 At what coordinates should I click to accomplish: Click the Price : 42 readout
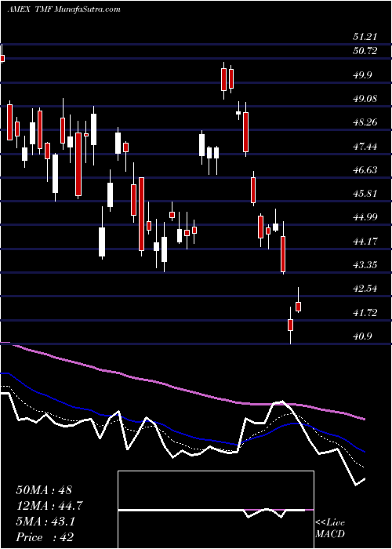[x=45, y=537]
